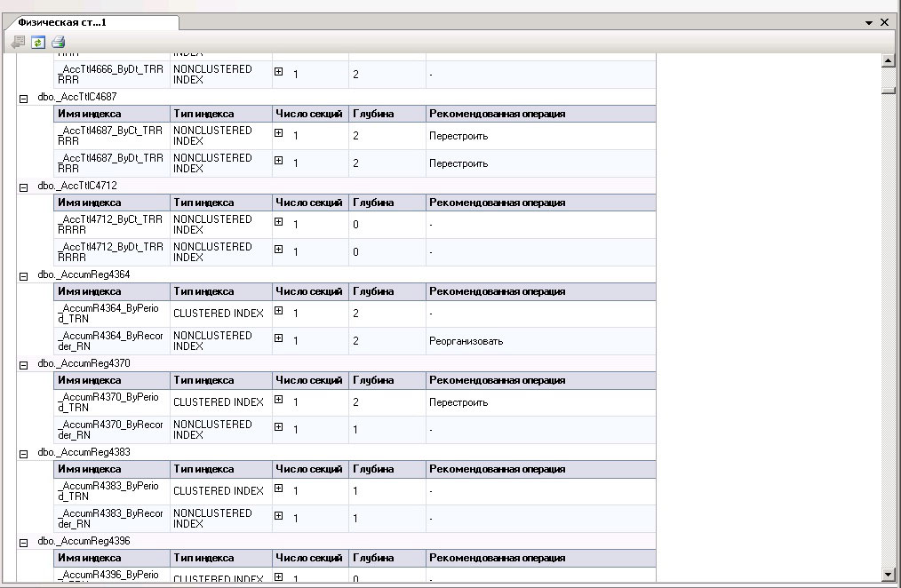Screen dimensions: 901x588
Task: Select the dbo._AccumReg4370 table name
Action: tap(84, 363)
